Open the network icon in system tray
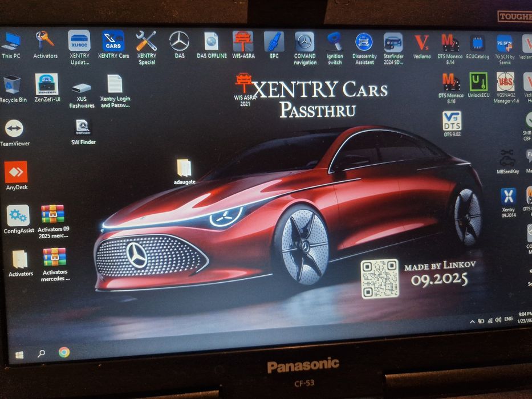Image resolution: width=532 pixels, height=399 pixels. coord(490,320)
